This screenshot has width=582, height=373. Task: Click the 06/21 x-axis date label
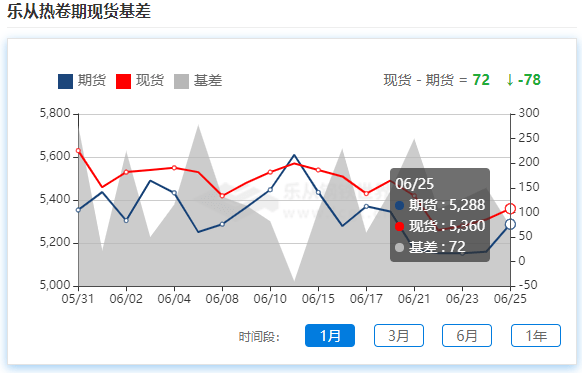[414, 299]
